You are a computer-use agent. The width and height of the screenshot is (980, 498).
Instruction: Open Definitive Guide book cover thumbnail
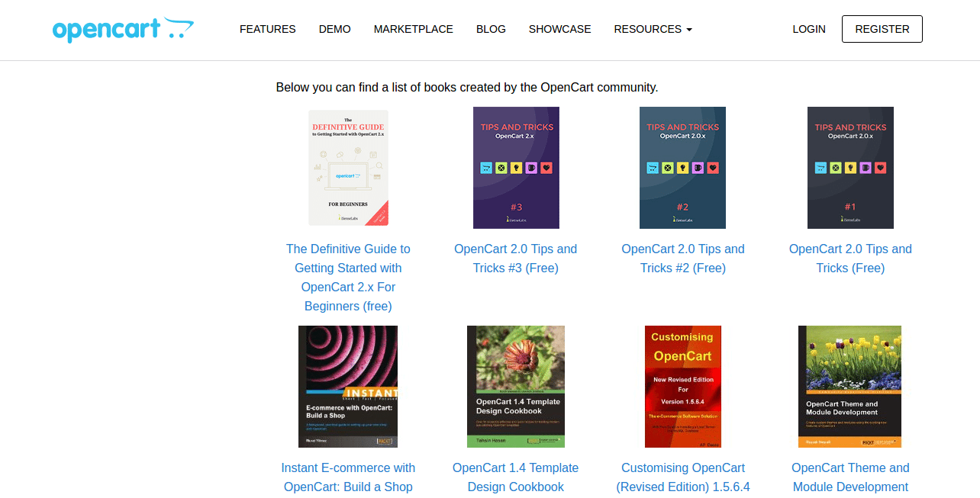(348, 168)
